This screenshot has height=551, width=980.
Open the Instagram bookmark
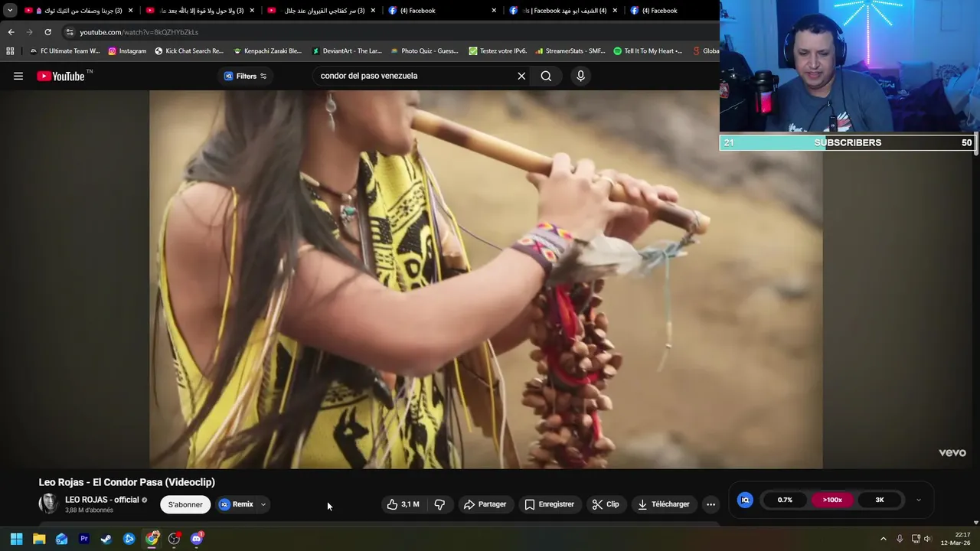point(127,51)
